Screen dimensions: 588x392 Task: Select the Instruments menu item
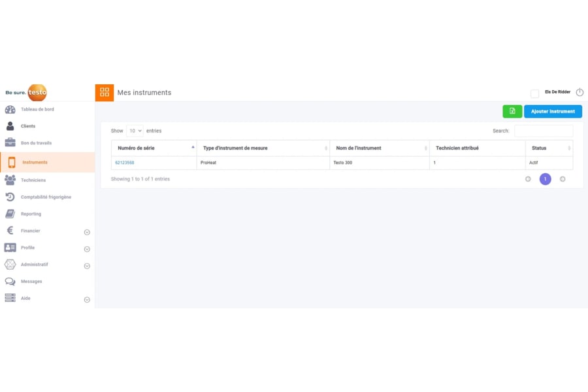coord(35,162)
